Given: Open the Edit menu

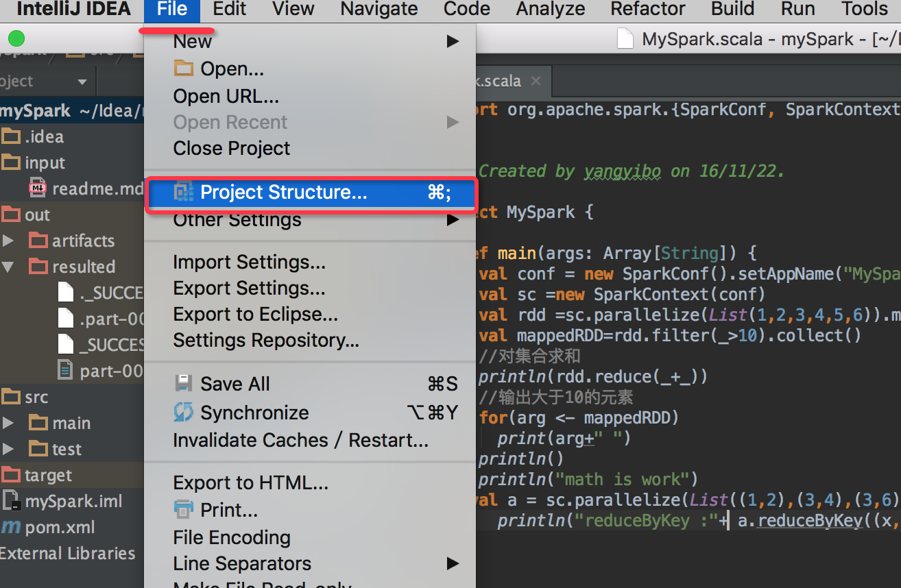Looking at the screenshot, I should [x=230, y=10].
